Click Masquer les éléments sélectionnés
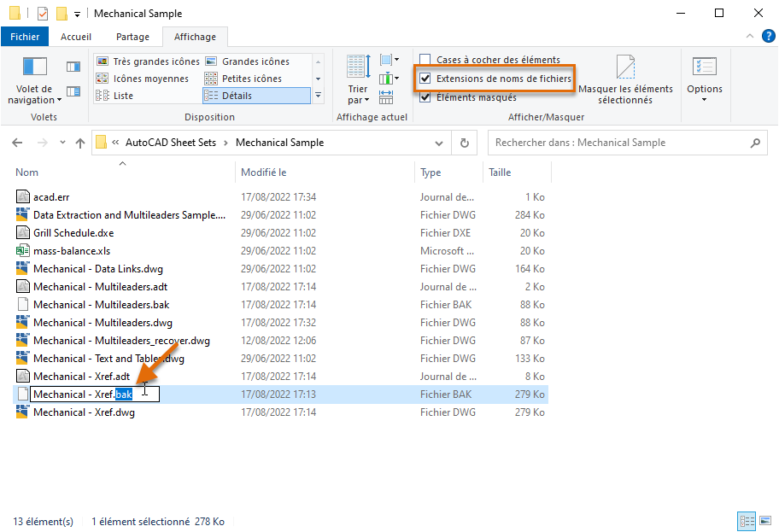779x532 pixels. (x=625, y=79)
